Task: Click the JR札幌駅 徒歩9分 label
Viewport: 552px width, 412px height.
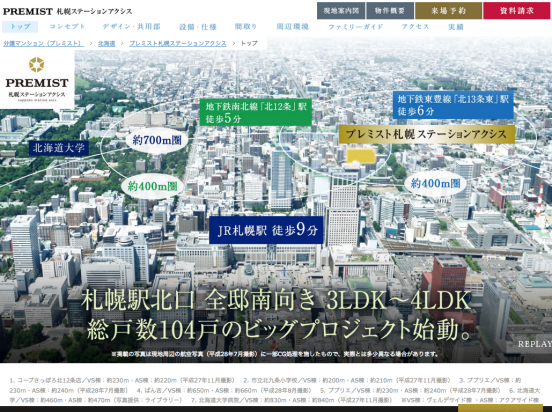Action: [266, 230]
